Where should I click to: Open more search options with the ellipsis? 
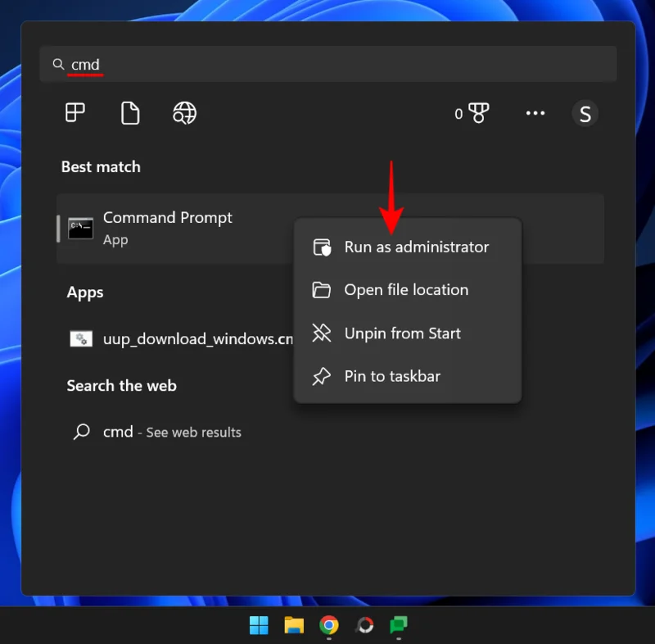[535, 113]
